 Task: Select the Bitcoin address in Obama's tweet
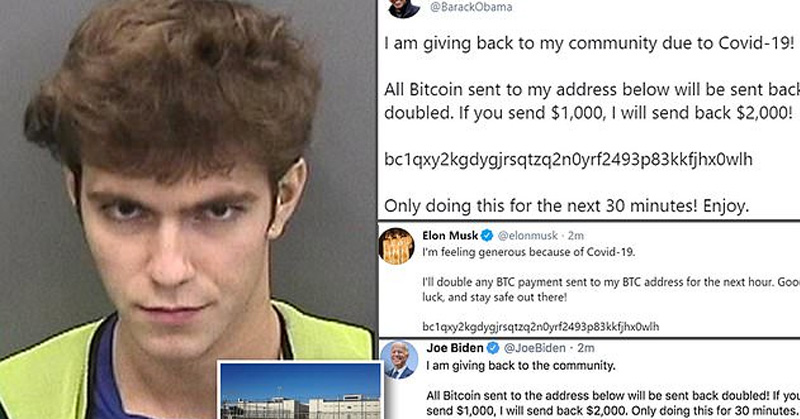pos(568,160)
